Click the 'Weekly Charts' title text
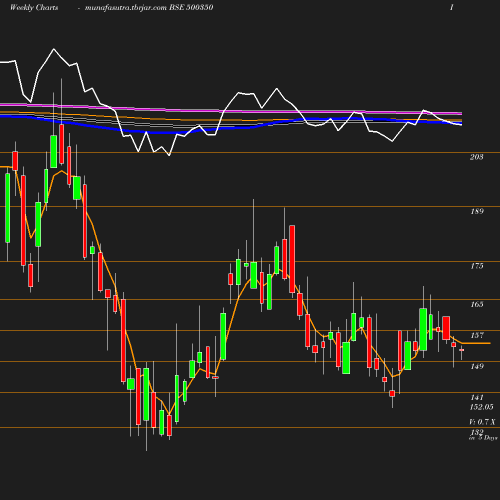Image resolution: width=500 pixels, height=500 pixels. click(x=34, y=8)
